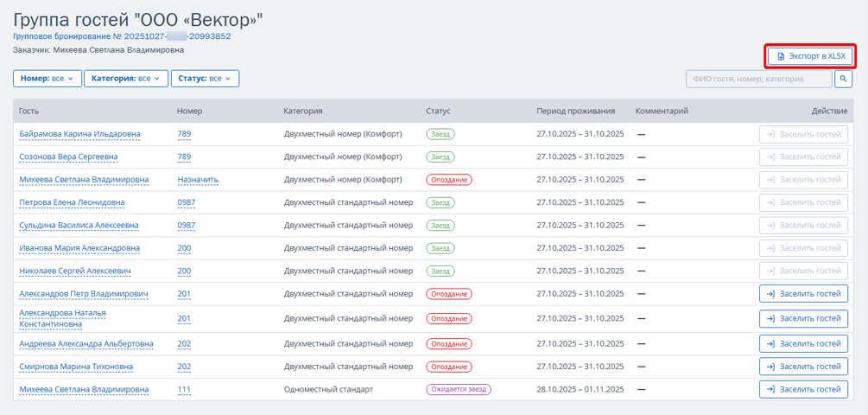Click Заселить гостей for room 111 row
This screenshot has width=868, height=415.
[803, 390]
